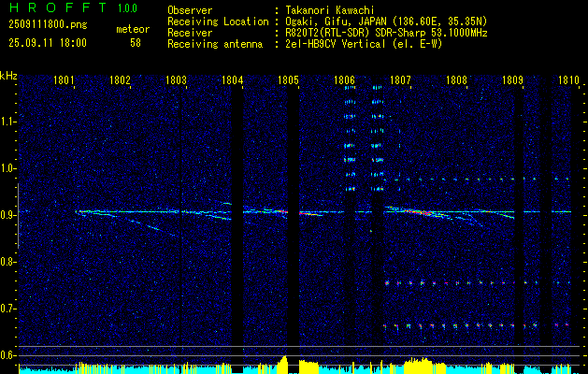Click the 1808 time marker

click(x=456, y=79)
